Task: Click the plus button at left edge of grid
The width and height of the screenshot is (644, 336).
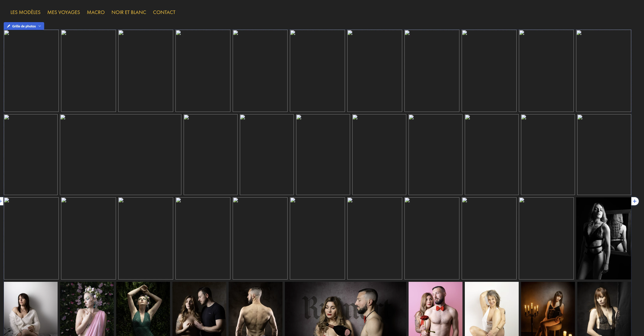Action: [1, 201]
